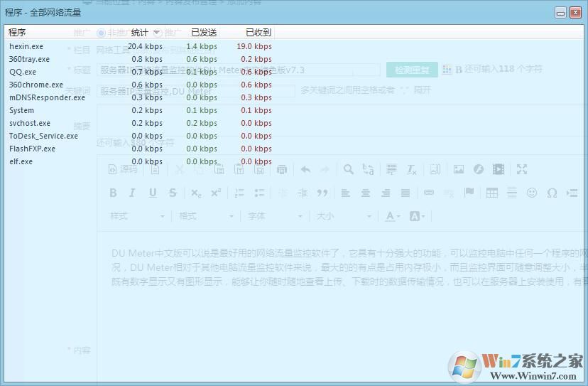Open the 字体 font dropdown
This screenshot has height=386, width=588.
pos(275,216)
